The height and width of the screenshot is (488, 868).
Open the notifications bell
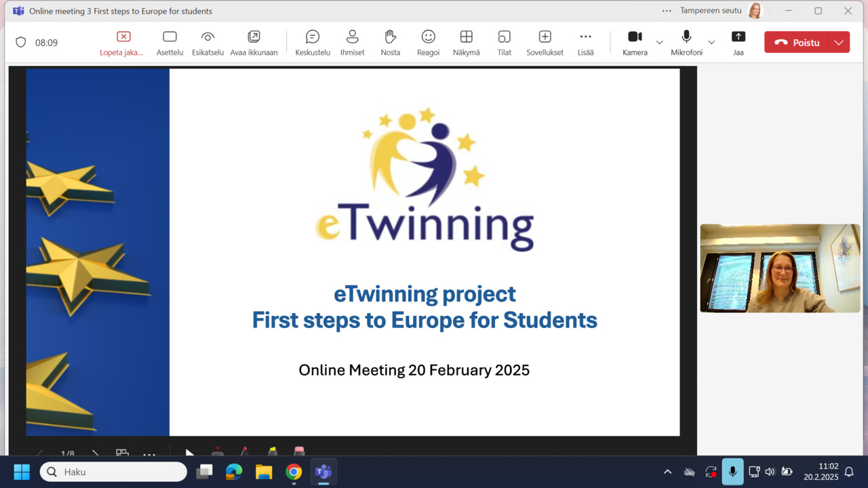(849, 472)
